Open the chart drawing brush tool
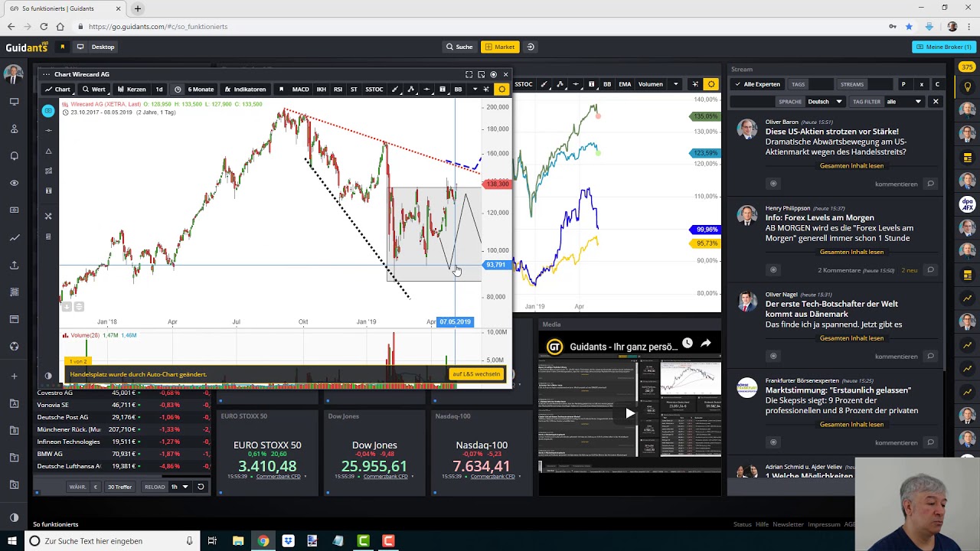The width and height of the screenshot is (980, 551). click(x=395, y=90)
